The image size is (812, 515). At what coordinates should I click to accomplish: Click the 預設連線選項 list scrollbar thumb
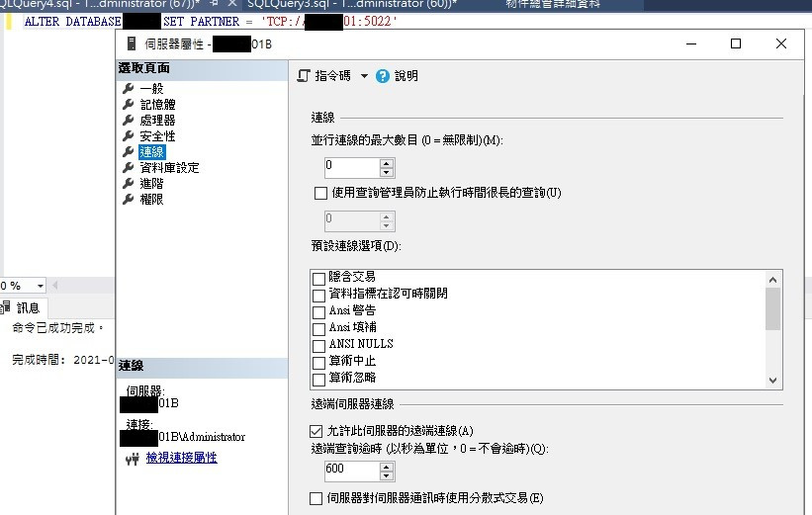coord(772,308)
